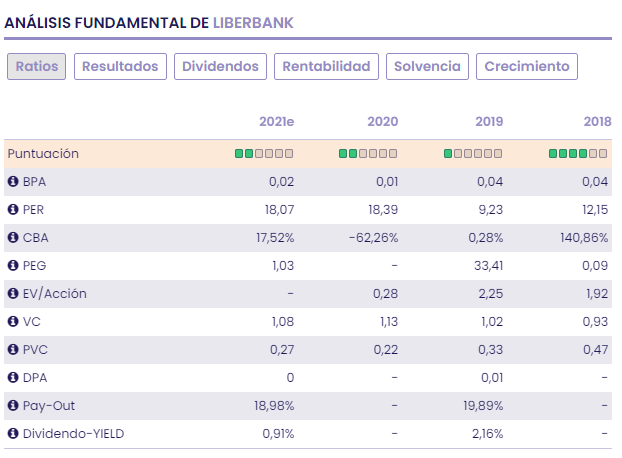Click the 2019 column header
Image resolution: width=622 pixels, height=458 pixels.
488,122
